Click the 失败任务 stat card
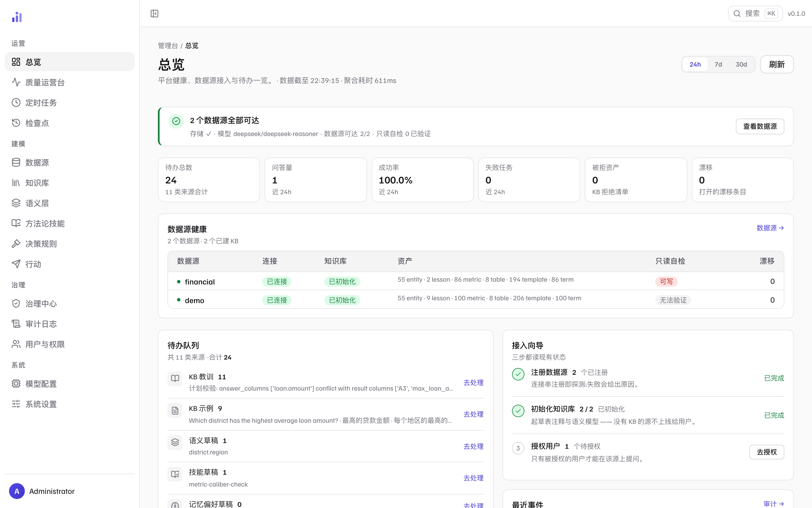The width and height of the screenshot is (812, 508). 529,180
